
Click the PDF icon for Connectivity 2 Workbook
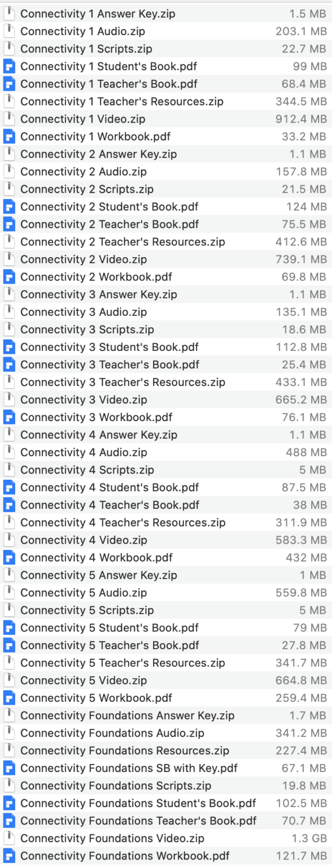pos(9,277)
